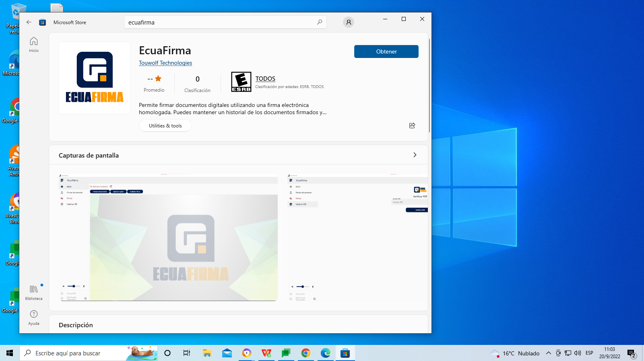Open Mail app from taskbar

tap(227, 353)
